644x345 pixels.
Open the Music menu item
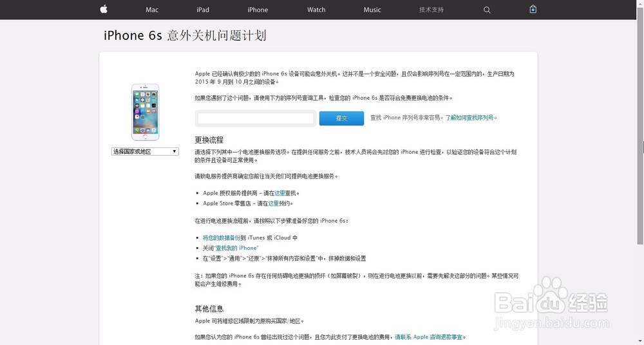[x=372, y=10]
